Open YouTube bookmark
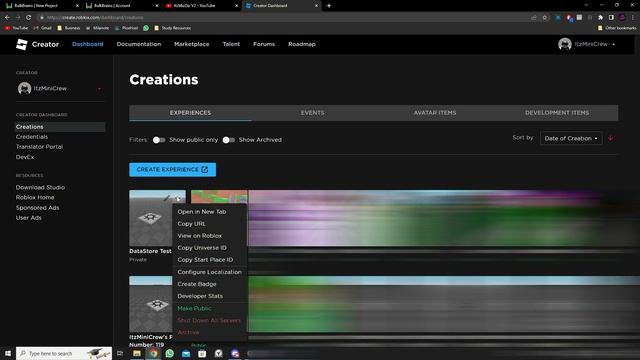This screenshot has width=640, height=360. click(16, 28)
